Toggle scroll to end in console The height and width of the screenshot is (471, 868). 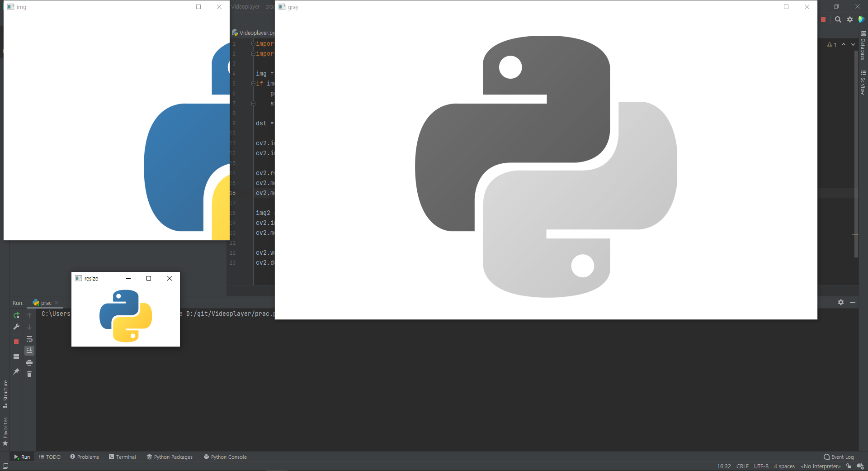[29, 351]
